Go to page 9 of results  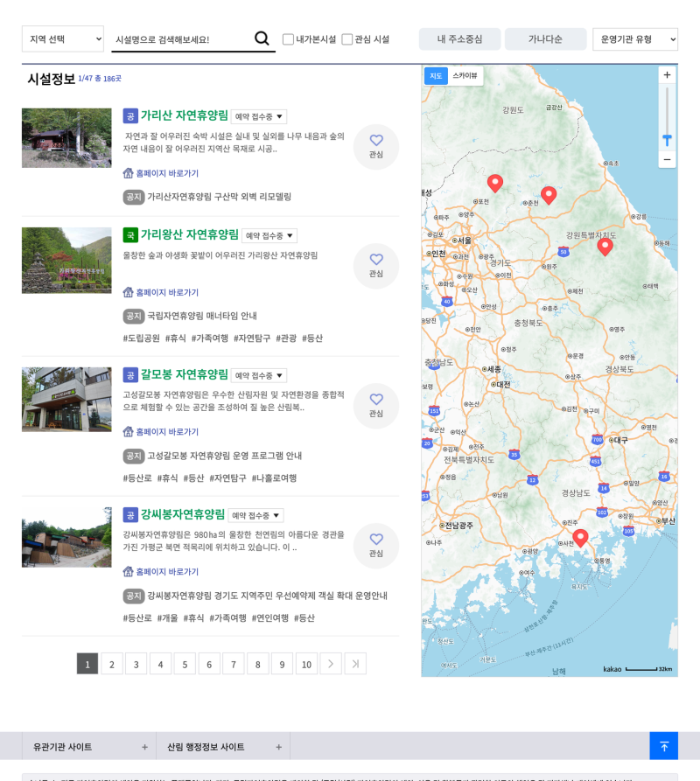pyautogui.click(x=282, y=664)
